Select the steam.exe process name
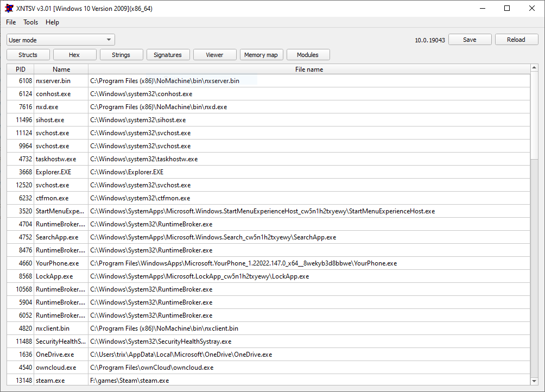 click(x=50, y=381)
